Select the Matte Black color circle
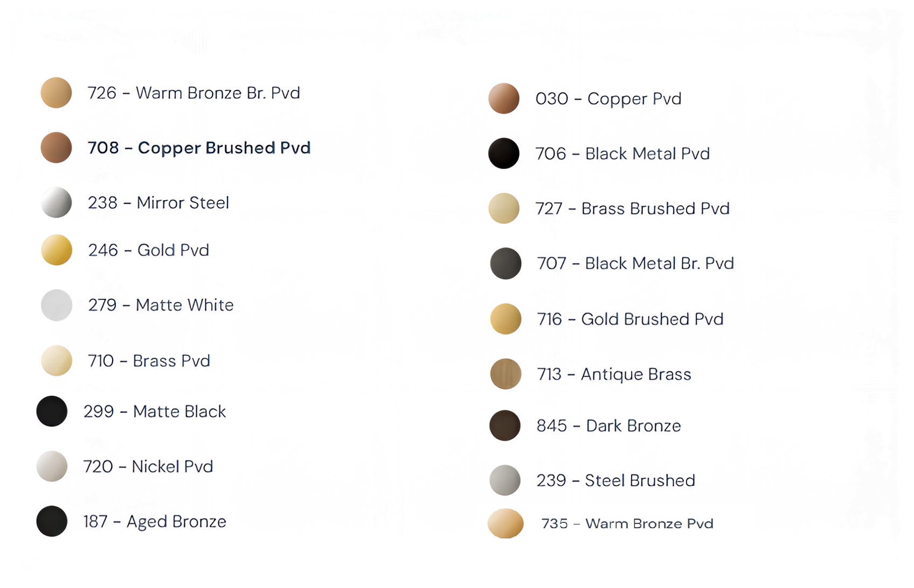Viewport: 914px width, 588px height. 52,411
